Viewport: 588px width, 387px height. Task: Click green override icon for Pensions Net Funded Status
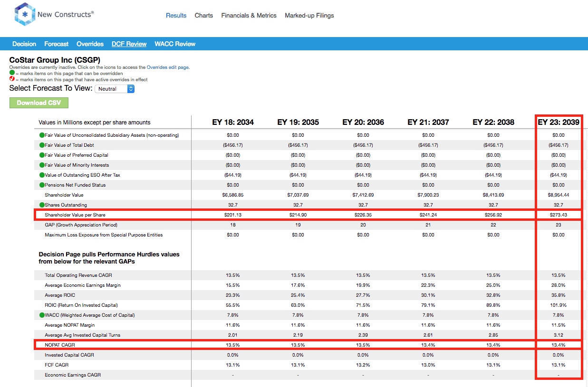coord(42,185)
